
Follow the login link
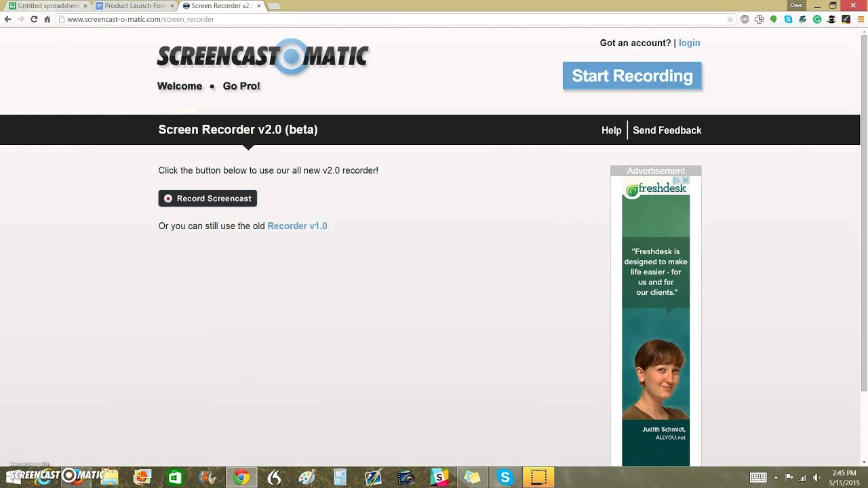689,43
